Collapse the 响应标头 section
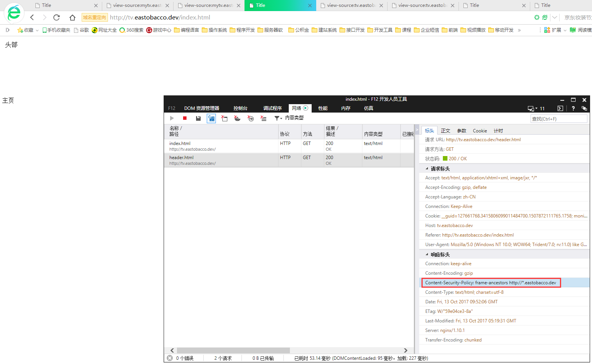The height and width of the screenshot is (364, 592). coord(427,254)
